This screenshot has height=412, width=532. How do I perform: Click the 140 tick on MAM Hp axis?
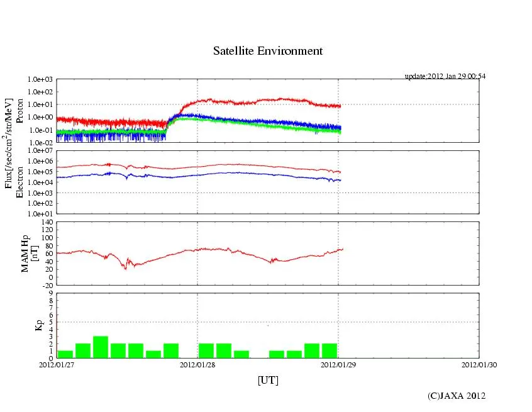(48, 222)
